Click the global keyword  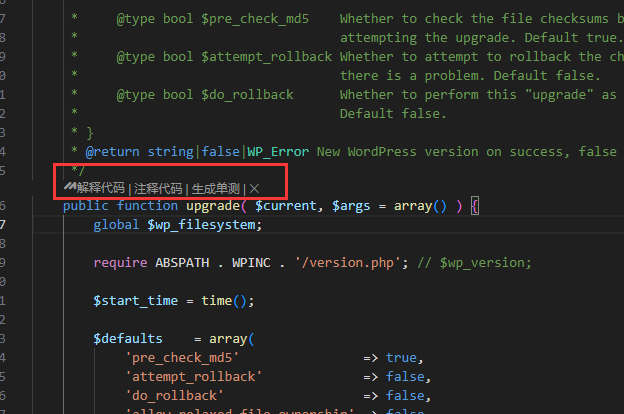click(x=116, y=225)
